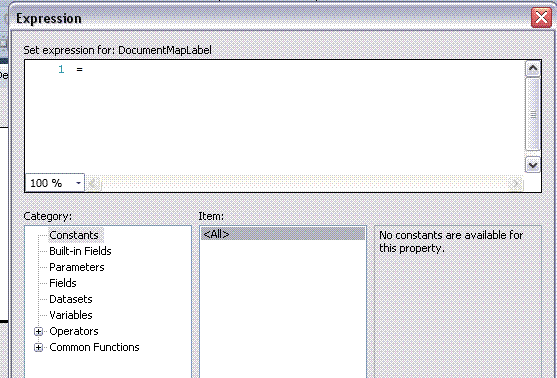The height and width of the screenshot is (378, 557).
Task: Expand the Operators tree node
Action: point(38,331)
